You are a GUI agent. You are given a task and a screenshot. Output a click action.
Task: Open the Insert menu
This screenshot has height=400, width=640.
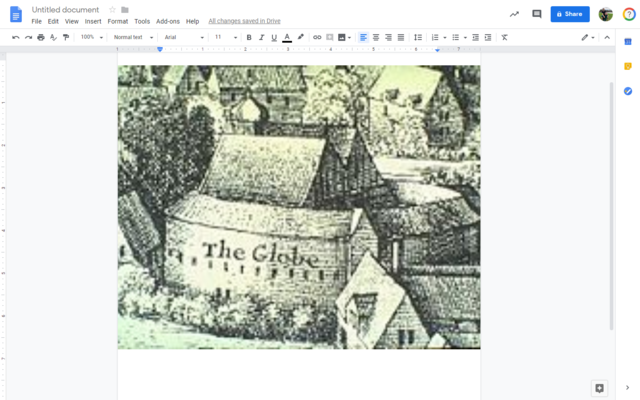click(x=93, y=21)
